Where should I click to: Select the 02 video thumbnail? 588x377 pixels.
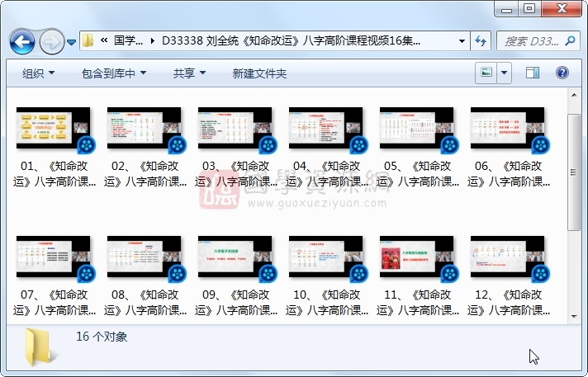[144, 128]
